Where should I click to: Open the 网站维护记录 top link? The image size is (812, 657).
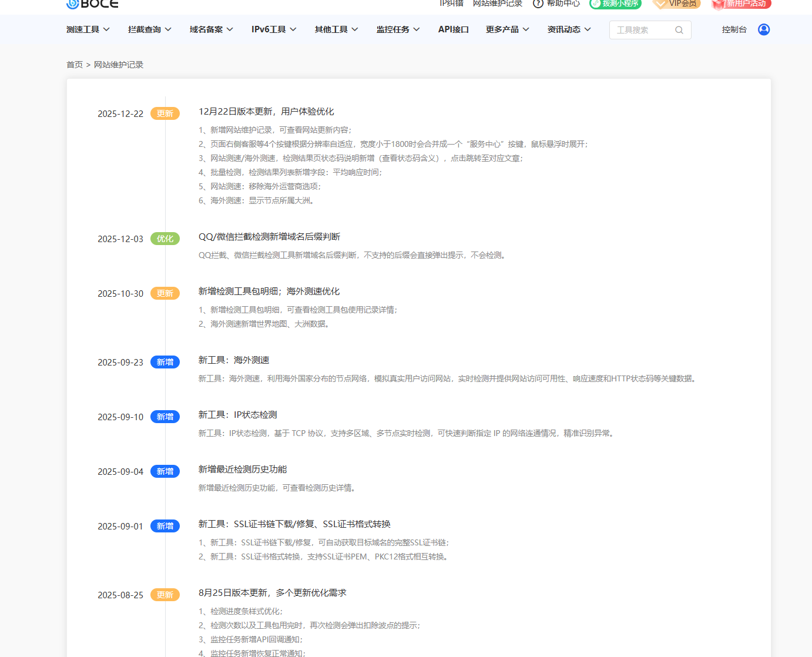pyautogui.click(x=497, y=4)
